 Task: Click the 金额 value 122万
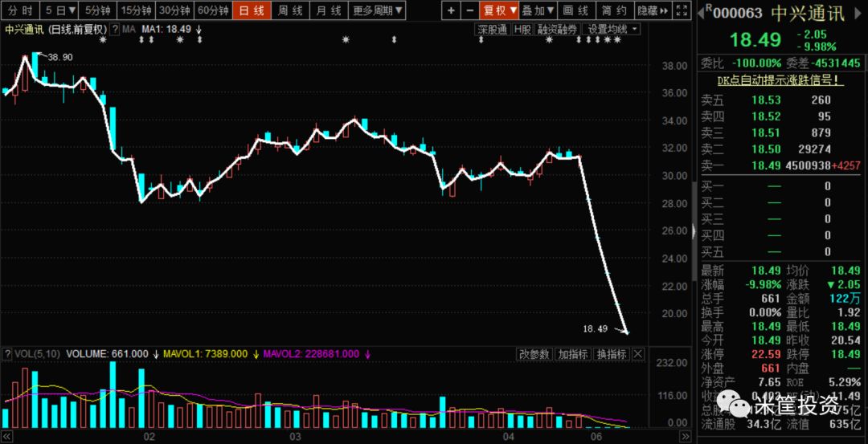pos(846,299)
